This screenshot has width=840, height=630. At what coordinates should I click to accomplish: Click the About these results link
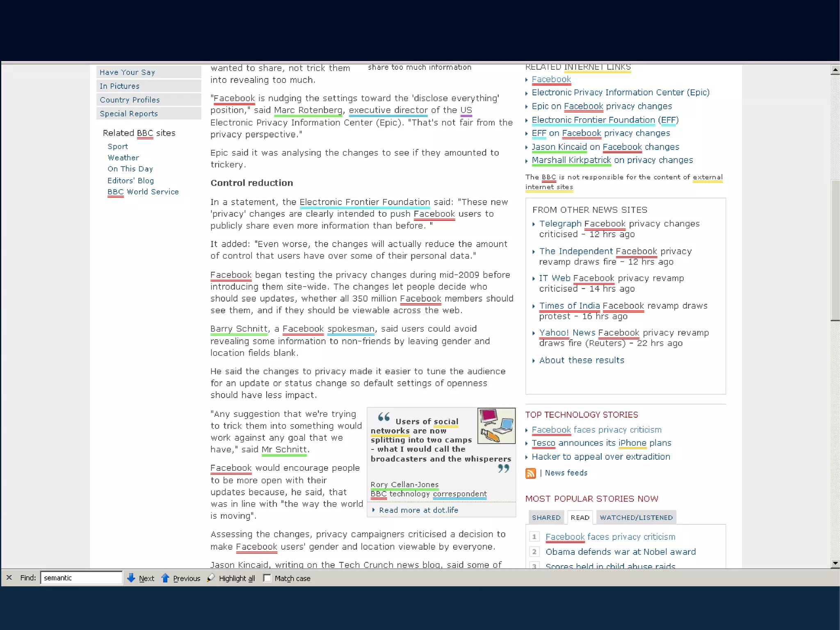tap(582, 360)
